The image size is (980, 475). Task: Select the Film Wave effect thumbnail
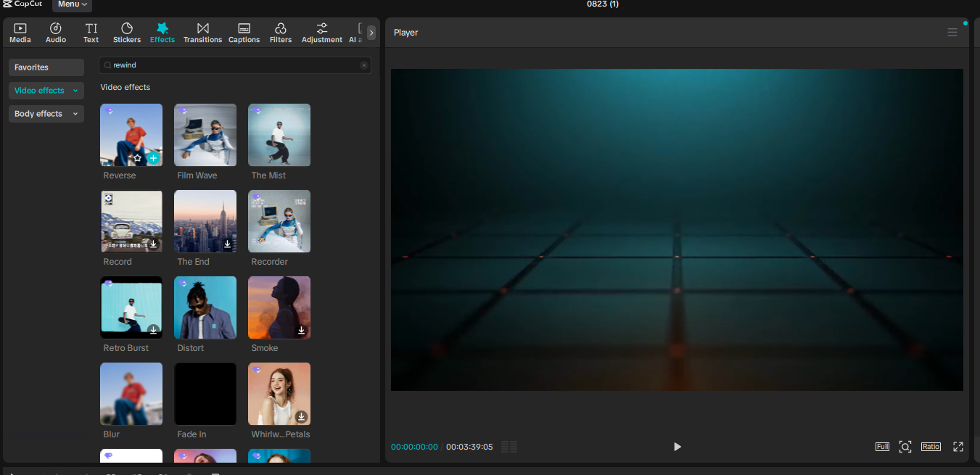tap(205, 135)
